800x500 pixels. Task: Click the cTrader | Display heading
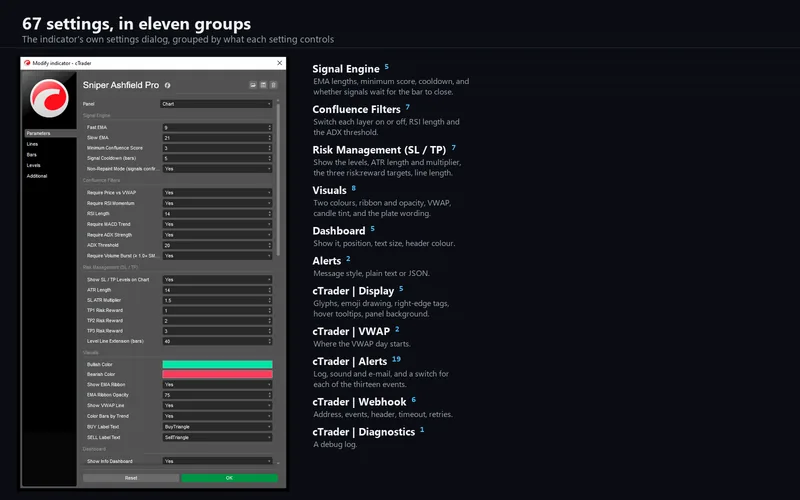tap(353, 291)
